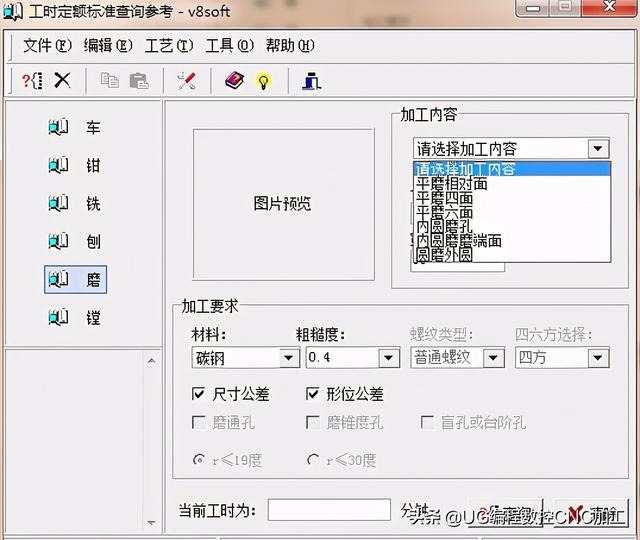This screenshot has width=640, height=540.
Task: Click the help query icon with red question mark
Action: [x=32, y=80]
